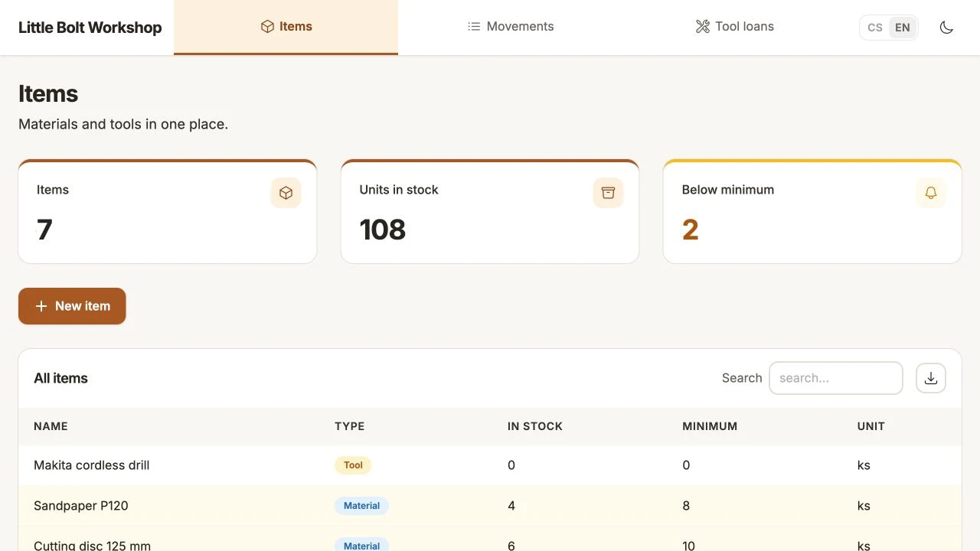Click the Below minimum count 2
This screenshot has width=980, height=551.
pos(691,230)
